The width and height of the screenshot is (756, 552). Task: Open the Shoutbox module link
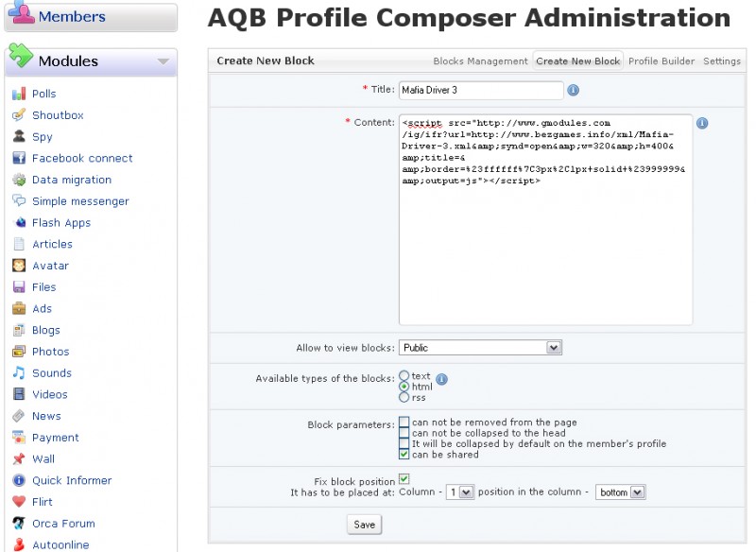[58, 115]
